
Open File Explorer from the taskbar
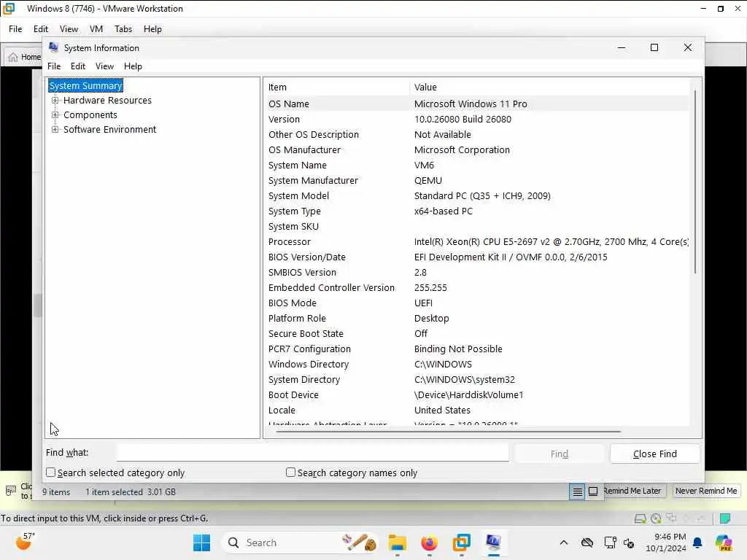[x=397, y=542]
